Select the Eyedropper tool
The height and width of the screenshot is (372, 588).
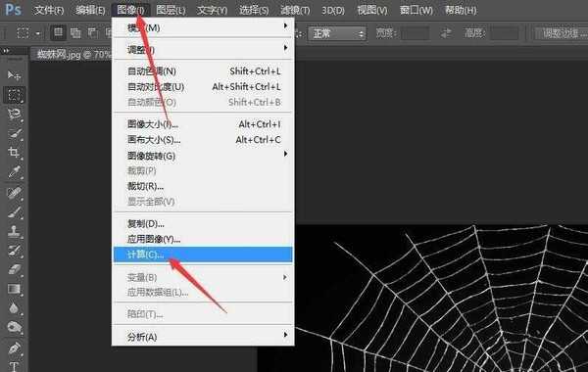15,172
